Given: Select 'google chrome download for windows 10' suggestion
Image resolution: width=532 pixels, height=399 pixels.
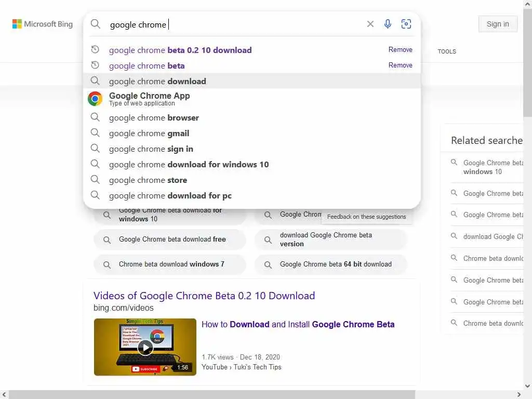Looking at the screenshot, I should click(x=252, y=165).
